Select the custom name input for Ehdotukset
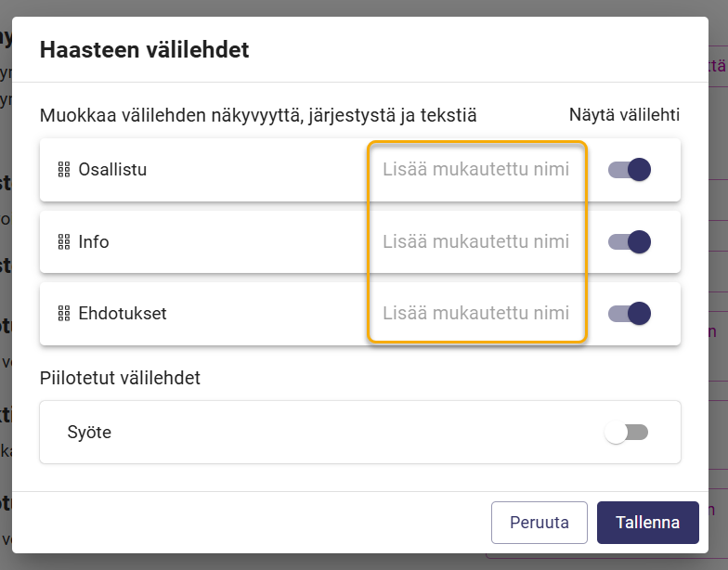728x570 pixels. [x=475, y=314]
